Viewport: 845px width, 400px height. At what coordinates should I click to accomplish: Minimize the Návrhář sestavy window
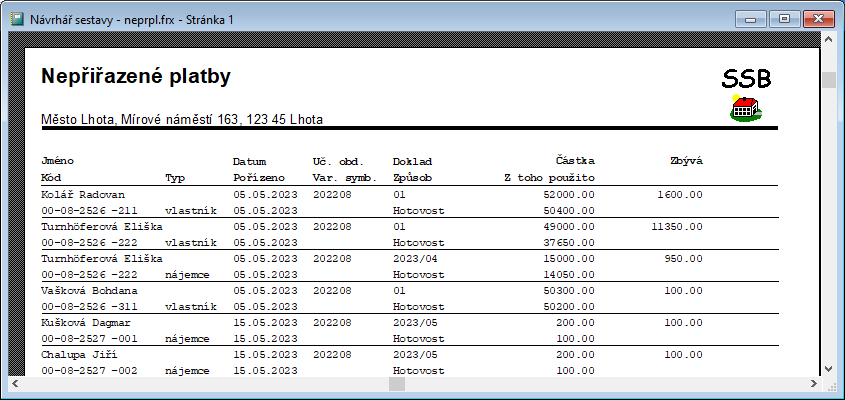point(751,18)
